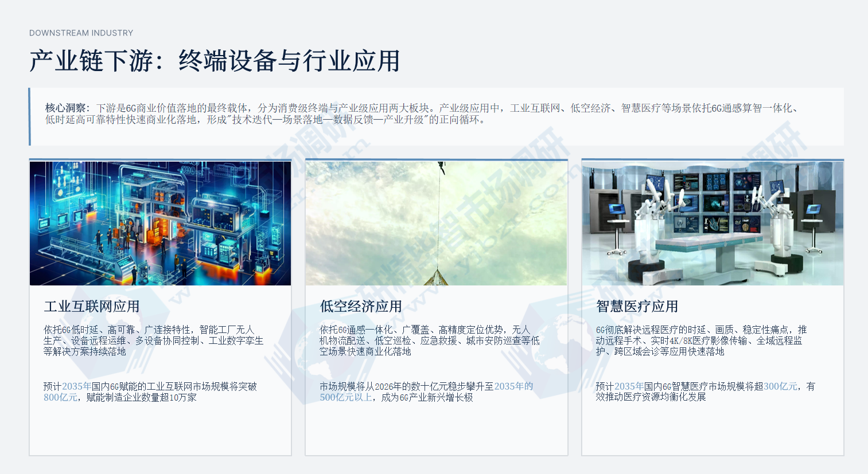Click the 300亿元 highlighted figure

(781, 386)
